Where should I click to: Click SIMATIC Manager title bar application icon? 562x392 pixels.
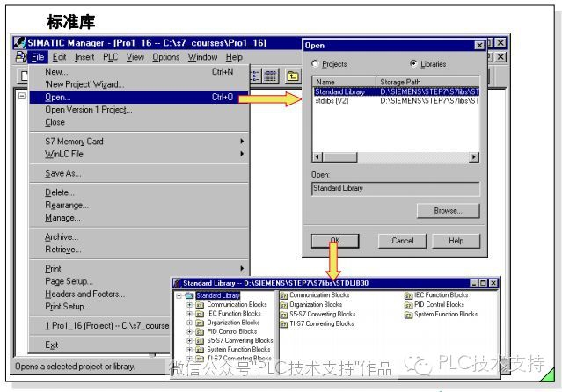(19, 43)
